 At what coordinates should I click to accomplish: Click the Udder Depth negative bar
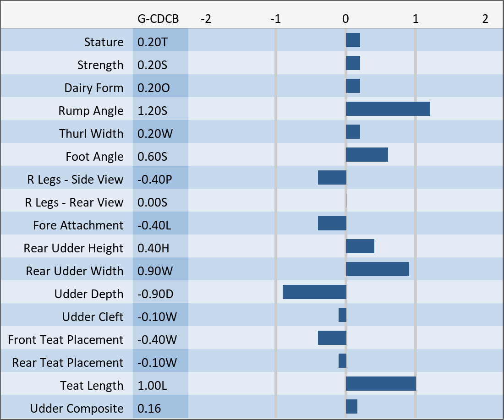pyautogui.click(x=314, y=292)
